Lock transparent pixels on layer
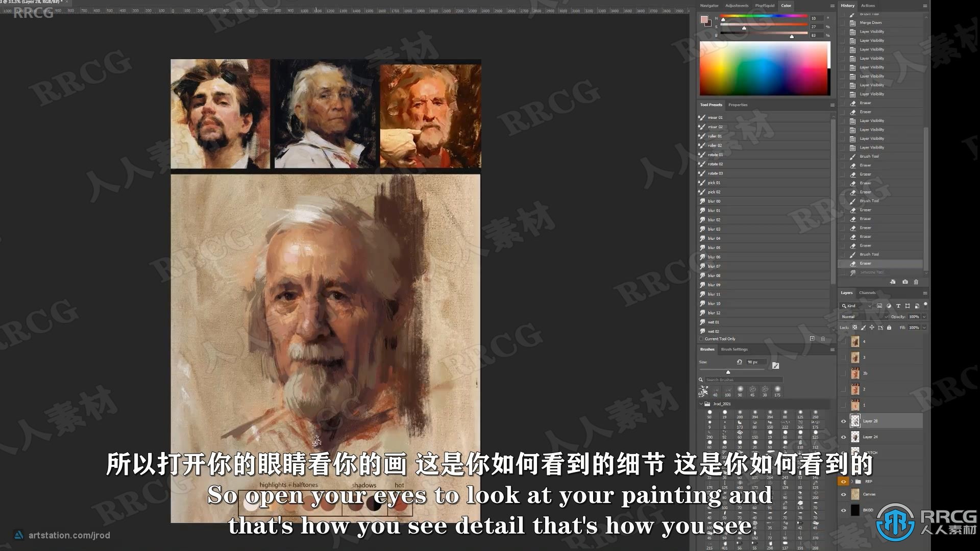Screen dimensions: 980x551 855,328
